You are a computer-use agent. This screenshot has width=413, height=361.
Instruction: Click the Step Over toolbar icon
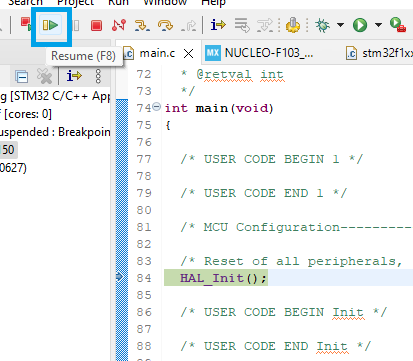pyautogui.click(x=165, y=25)
